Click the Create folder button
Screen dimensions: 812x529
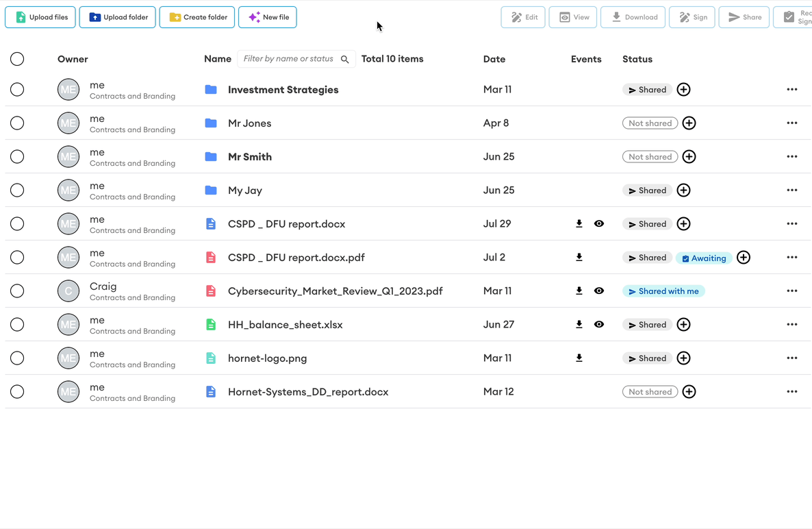[196, 17]
